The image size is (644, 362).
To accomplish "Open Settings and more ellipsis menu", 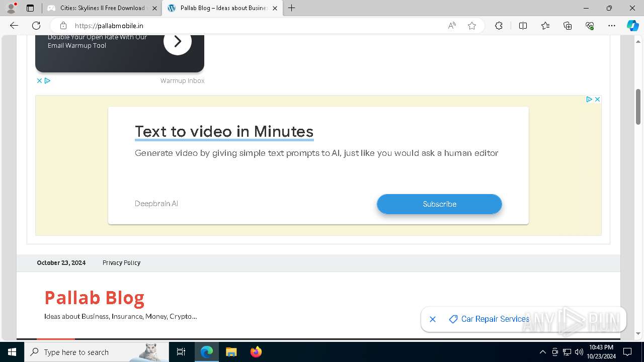I will coord(612,26).
